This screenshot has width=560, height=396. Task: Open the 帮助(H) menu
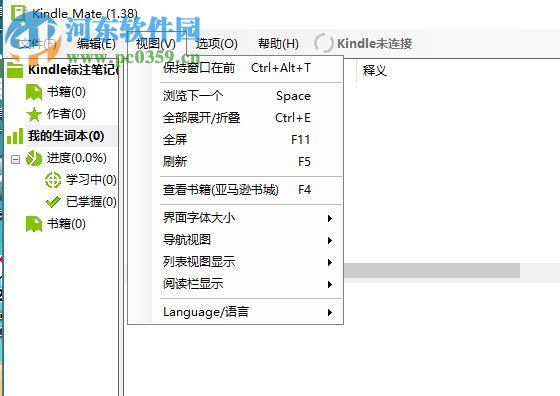pos(278,44)
